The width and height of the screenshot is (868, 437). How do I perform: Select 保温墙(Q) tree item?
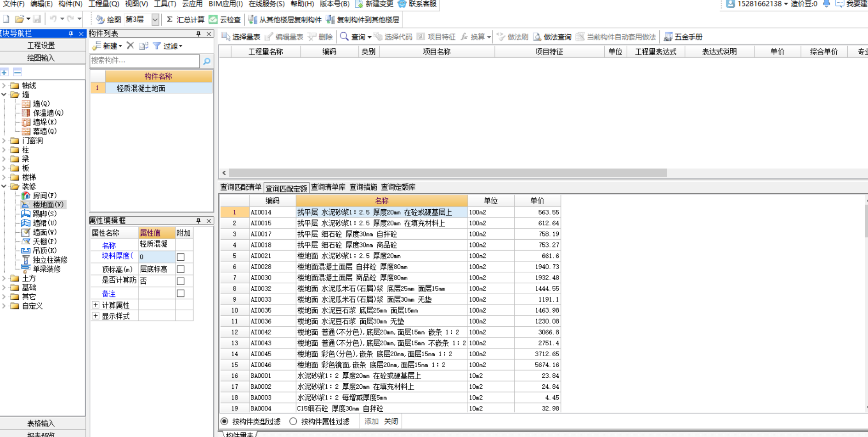pyautogui.click(x=43, y=113)
